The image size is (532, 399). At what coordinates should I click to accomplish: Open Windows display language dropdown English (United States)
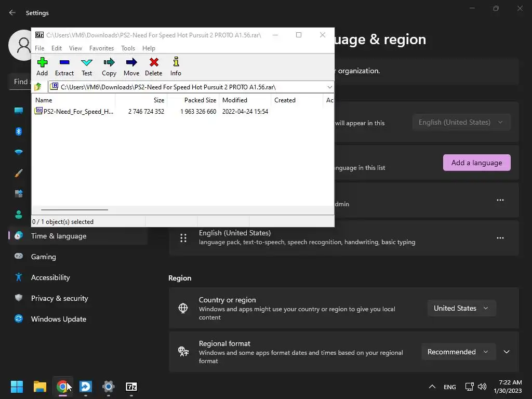click(x=461, y=122)
